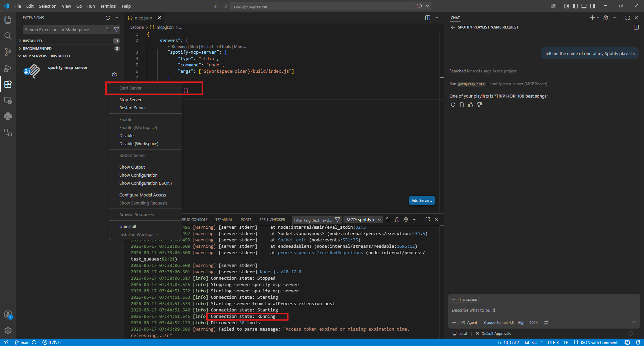
Task: Open the Python activity bar icon
Action: coord(8,116)
